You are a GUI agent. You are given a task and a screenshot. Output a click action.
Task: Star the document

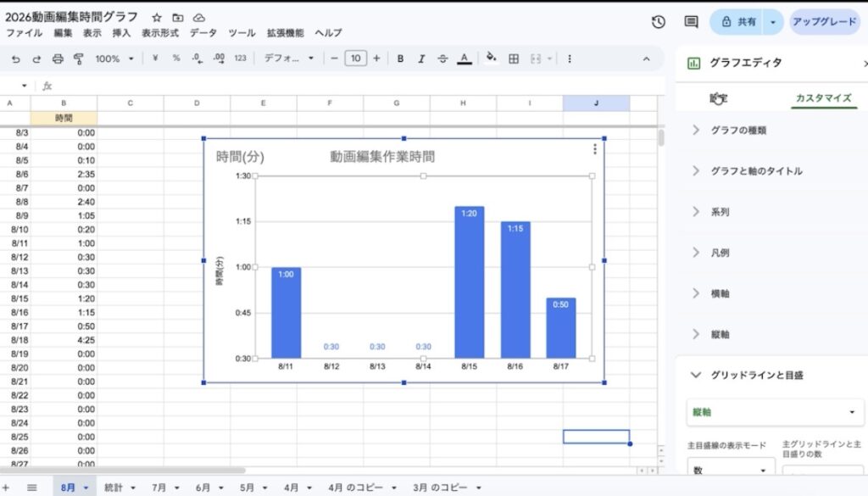[x=157, y=18]
